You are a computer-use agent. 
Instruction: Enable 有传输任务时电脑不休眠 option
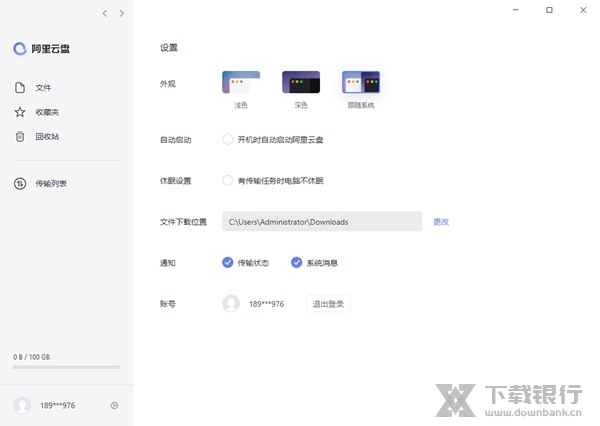(x=228, y=180)
